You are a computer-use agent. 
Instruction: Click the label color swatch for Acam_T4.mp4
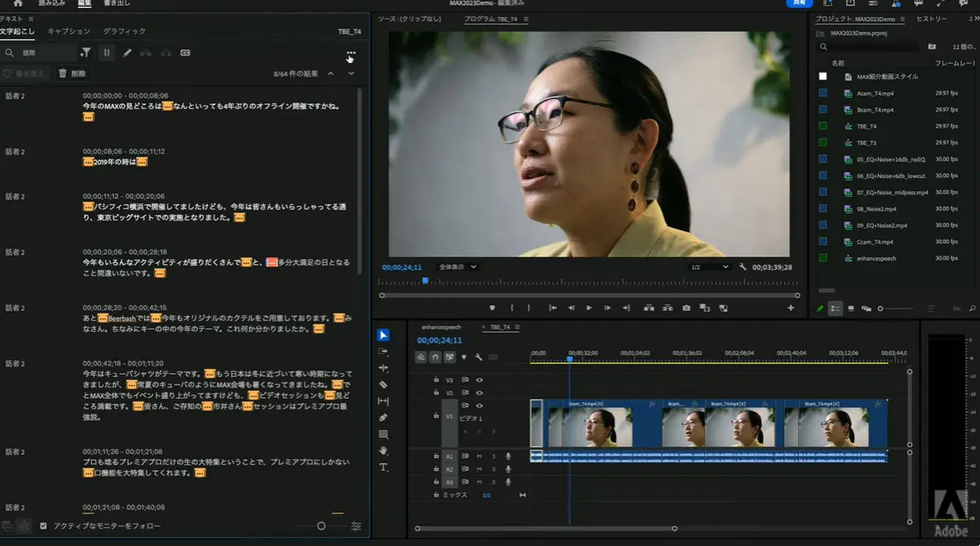coord(822,93)
